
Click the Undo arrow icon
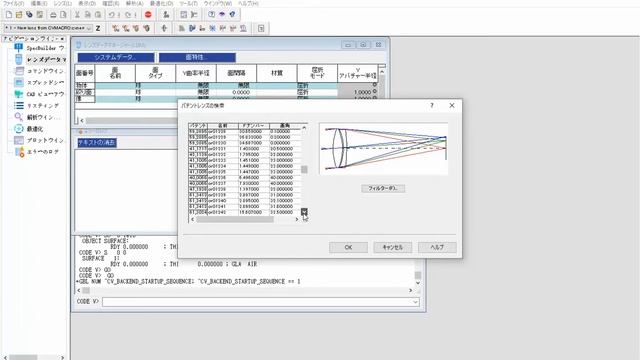pos(111,15)
